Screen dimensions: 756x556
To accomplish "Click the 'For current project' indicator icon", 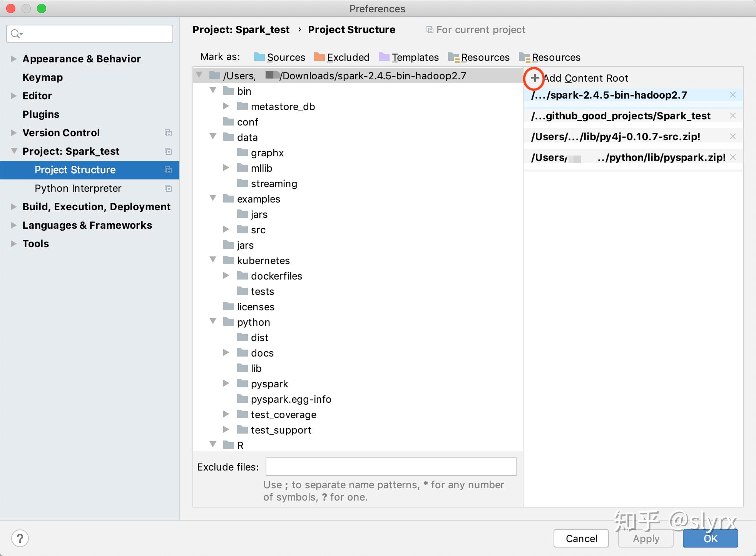I will pos(430,30).
